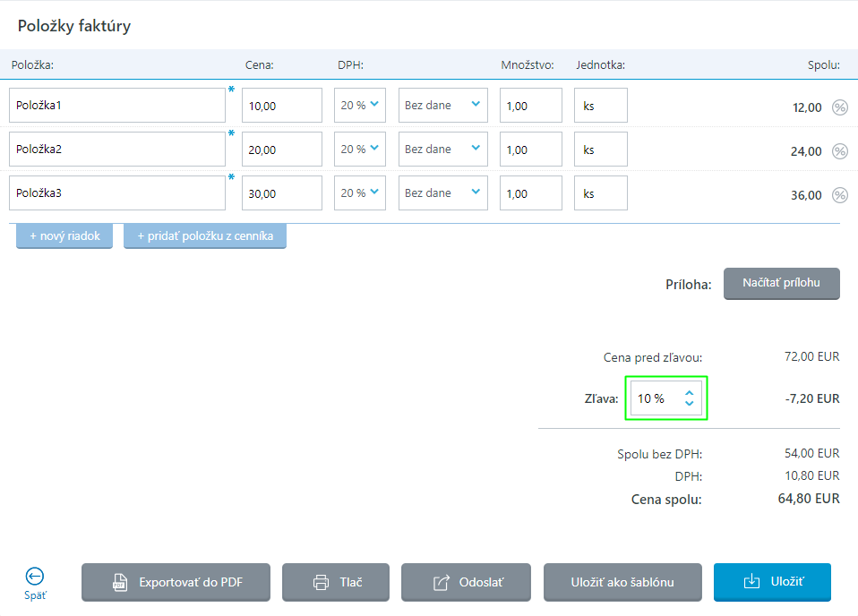
Task: Save invoice as template (Uložiť ako šablónu)
Action: (x=622, y=582)
